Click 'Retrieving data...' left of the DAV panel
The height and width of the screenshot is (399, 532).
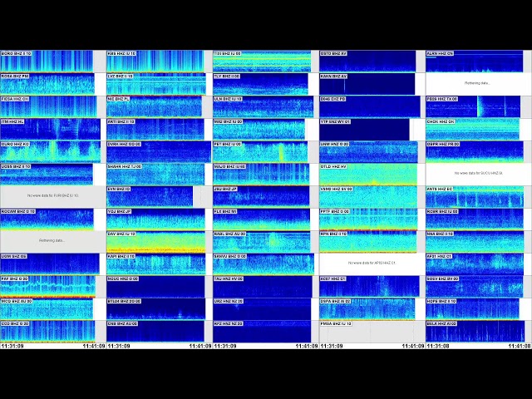click(x=52, y=240)
